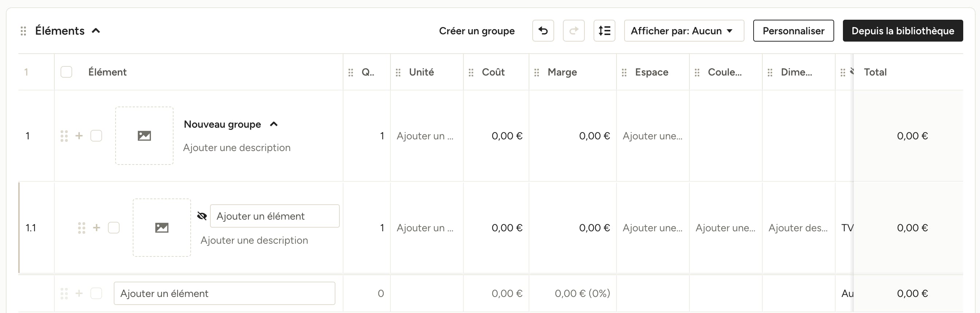Screen dimensions: 980x313
Task: Click the bottom Ajouter un élément input field
Action: click(x=225, y=293)
